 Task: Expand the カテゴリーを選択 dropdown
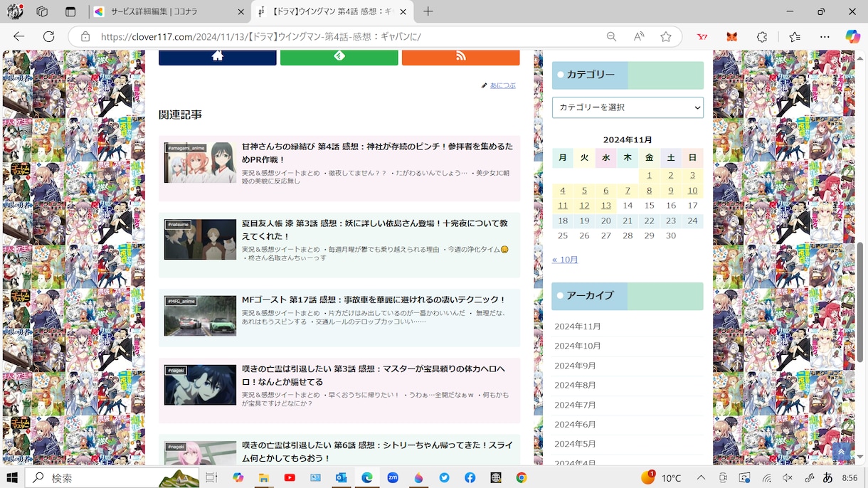(x=628, y=107)
